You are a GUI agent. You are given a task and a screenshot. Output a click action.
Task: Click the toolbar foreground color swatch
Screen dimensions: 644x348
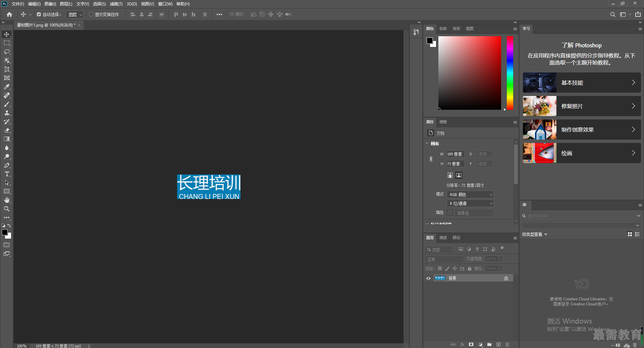pyautogui.click(x=5, y=233)
